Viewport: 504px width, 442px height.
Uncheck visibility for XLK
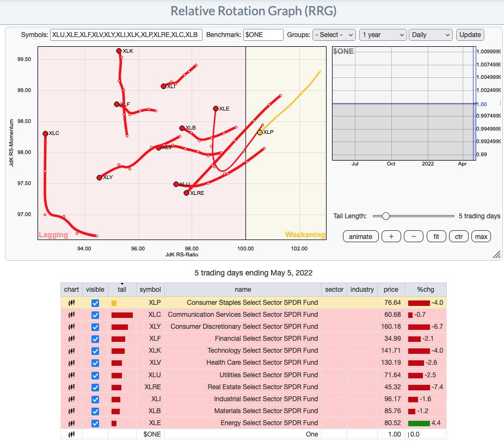point(95,351)
